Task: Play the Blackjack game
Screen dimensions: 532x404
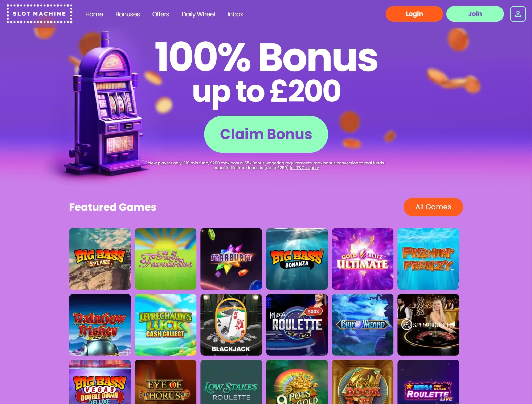Action: tap(231, 325)
